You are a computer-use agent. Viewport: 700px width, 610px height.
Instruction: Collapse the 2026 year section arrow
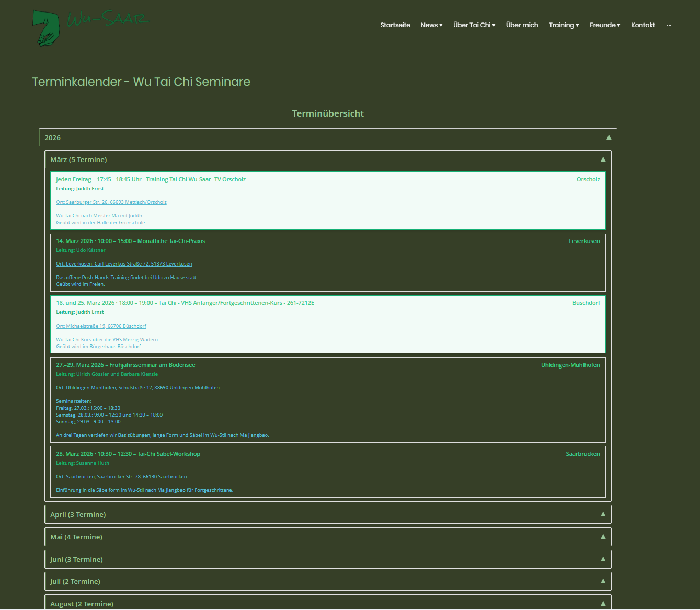[609, 137]
